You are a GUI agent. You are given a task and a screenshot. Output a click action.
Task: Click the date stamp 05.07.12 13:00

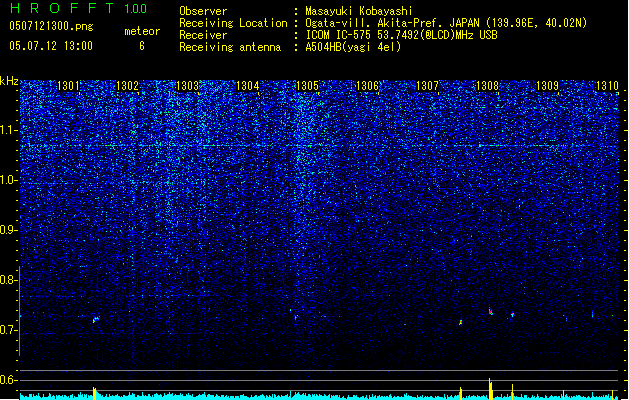[51, 46]
